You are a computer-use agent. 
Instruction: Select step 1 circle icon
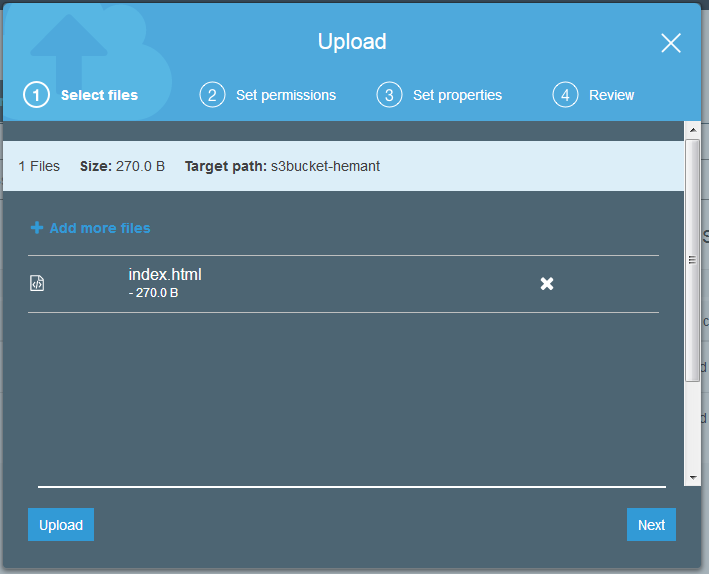(x=36, y=95)
